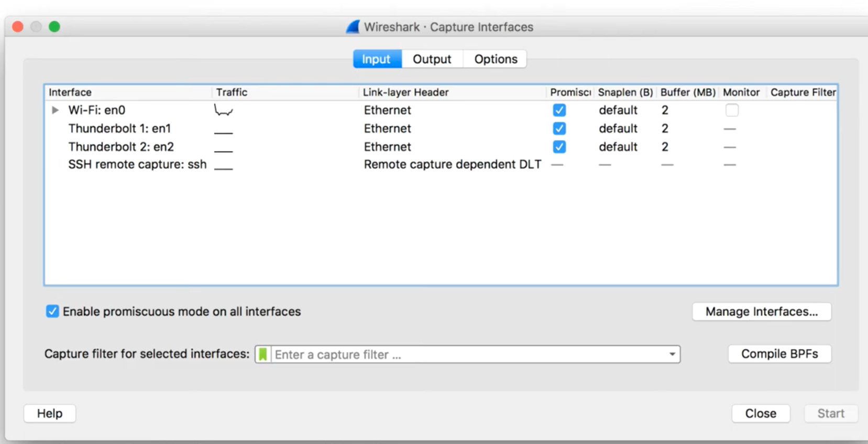Uncheck Enable promiscuous mode on all interfaces
This screenshot has width=868, height=444.
pos(52,312)
